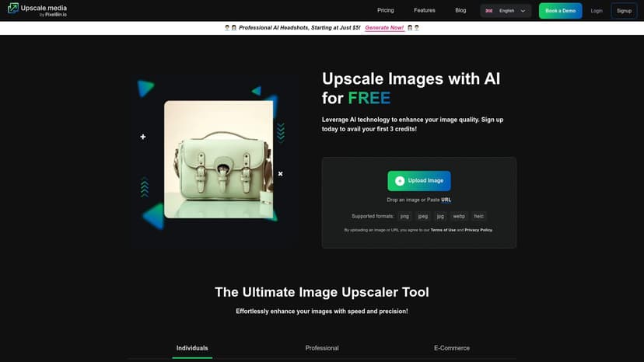Click Book a Demo button
Viewport: 644px width, 362px height.
(x=560, y=11)
